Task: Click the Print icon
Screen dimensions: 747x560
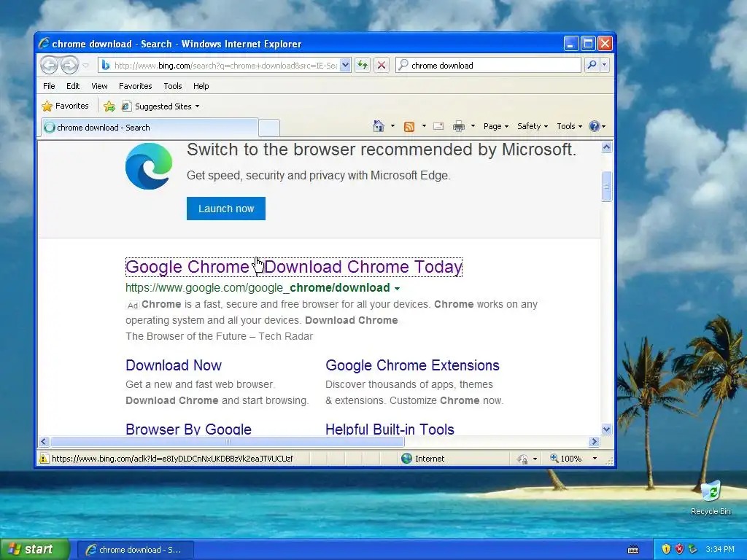Action: (459, 126)
